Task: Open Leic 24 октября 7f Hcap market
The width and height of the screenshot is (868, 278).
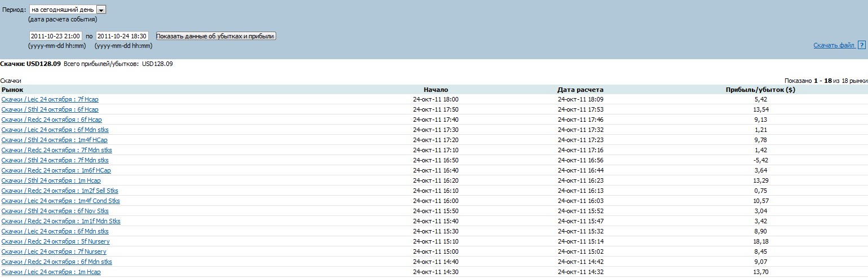Action: pyautogui.click(x=50, y=99)
